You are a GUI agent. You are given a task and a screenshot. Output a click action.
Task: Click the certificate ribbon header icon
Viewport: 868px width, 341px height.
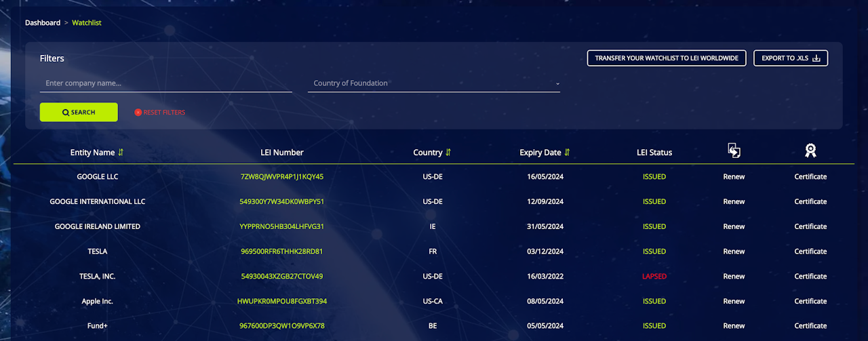point(810,151)
